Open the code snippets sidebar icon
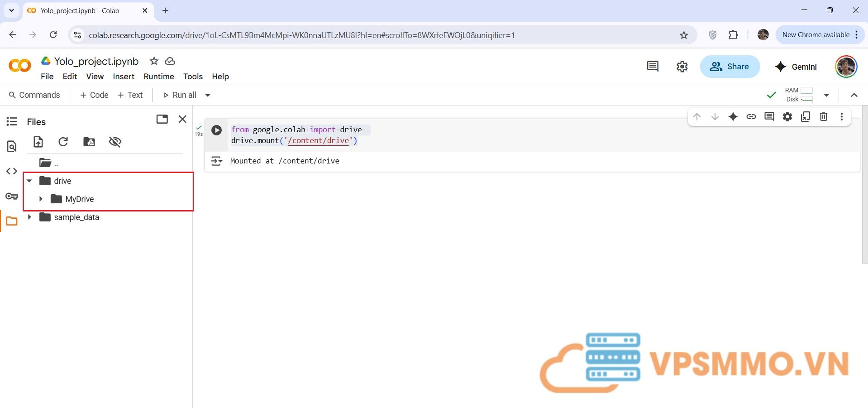The image size is (868, 408). pos(12,171)
